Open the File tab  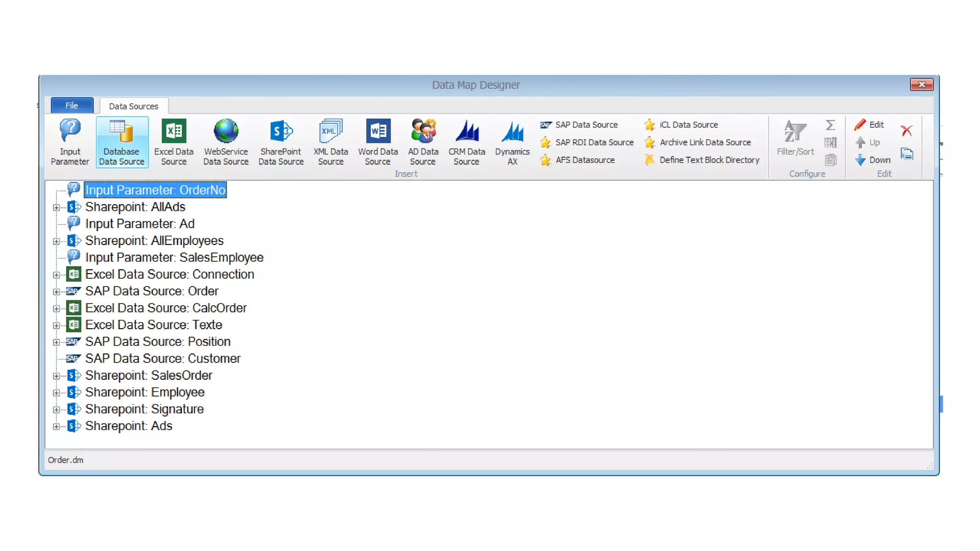[x=72, y=105]
